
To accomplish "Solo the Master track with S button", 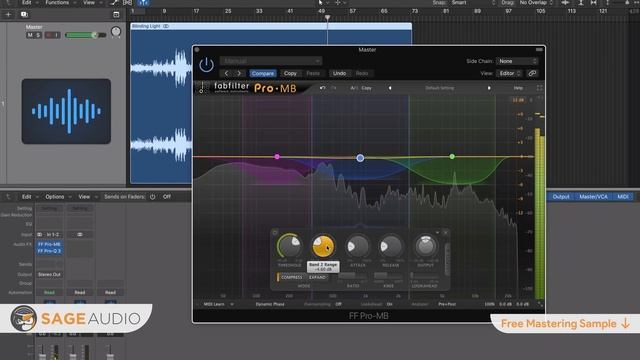I will click(x=38, y=36).
